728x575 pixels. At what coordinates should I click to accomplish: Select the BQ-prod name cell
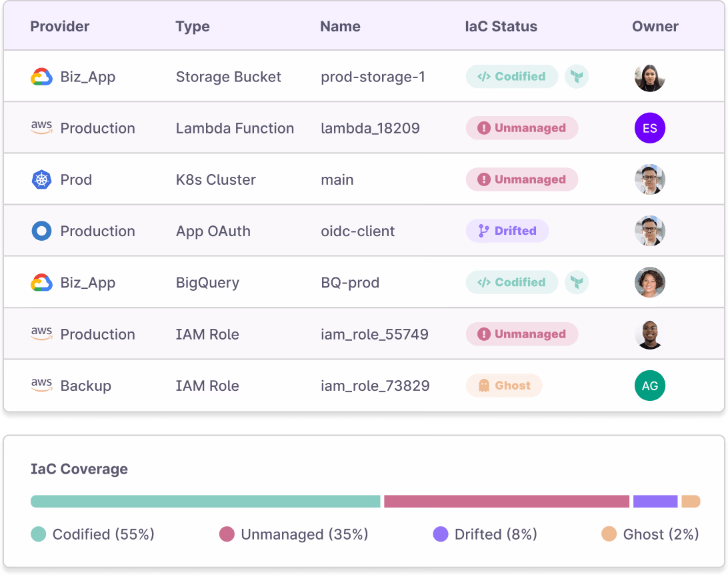(x=350, y=282)
